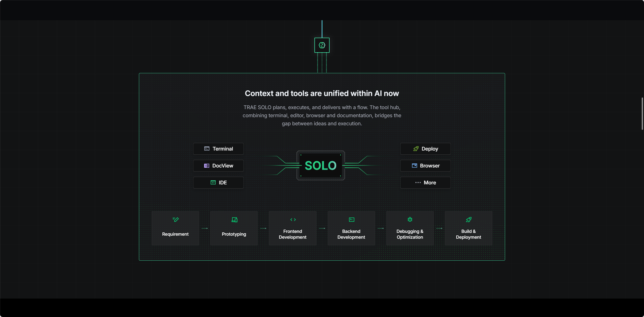Click the Browser window icon
Image resolution: width=644 pixels, height=317 pixels.
pyautogui.click(x=414, y=166)
